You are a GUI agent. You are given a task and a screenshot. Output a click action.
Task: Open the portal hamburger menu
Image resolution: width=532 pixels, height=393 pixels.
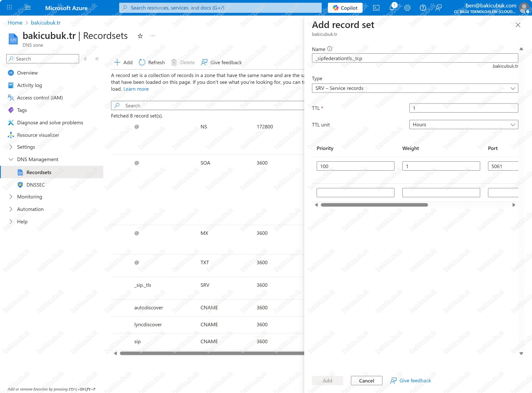click(28, 8)
